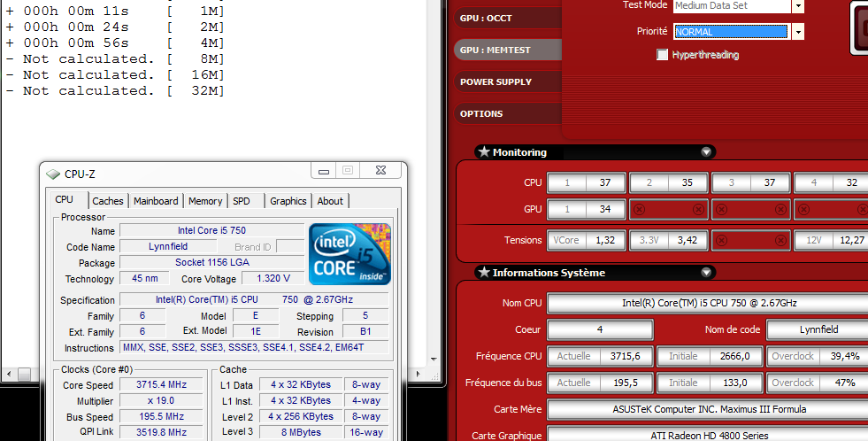Click the Multiplier x 19.0 value
This screenshot has height=441, width=868.
coord(161,400)
